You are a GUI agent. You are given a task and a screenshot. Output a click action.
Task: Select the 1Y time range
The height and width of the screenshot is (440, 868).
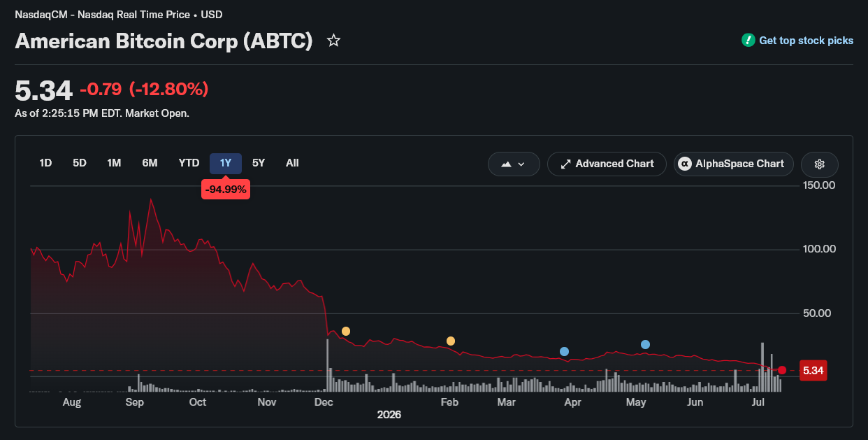[226, 163]
